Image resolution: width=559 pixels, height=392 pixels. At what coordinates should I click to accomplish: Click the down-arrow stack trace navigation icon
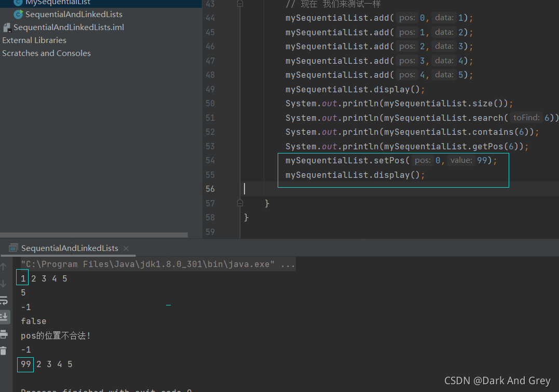point(4,284)
